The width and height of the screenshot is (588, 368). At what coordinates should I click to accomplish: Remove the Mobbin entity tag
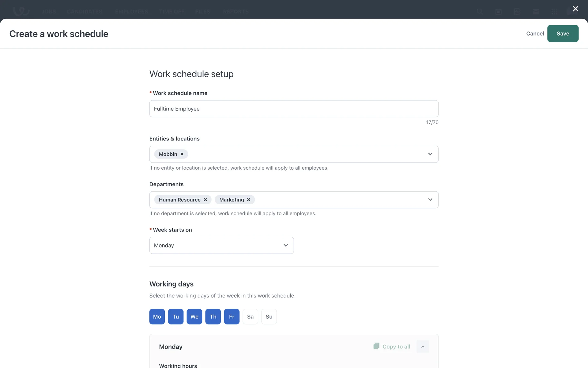pos(182,154)
